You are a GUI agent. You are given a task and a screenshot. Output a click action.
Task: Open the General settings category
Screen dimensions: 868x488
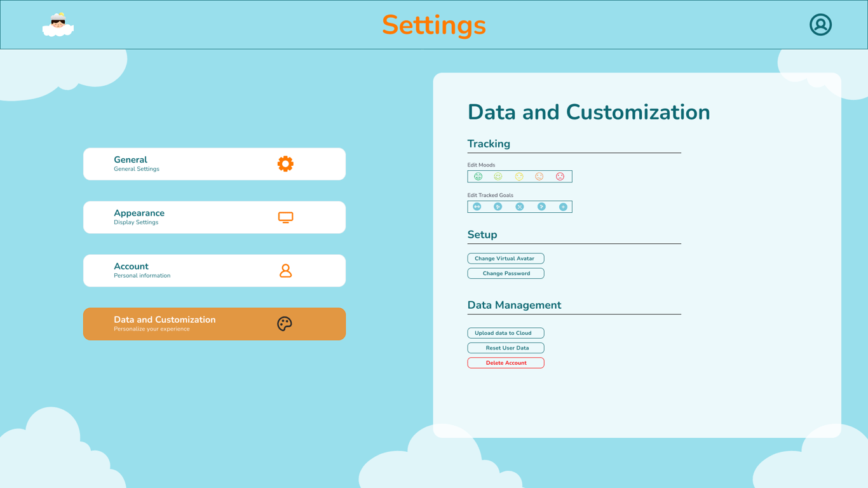[x=214, y=164]
